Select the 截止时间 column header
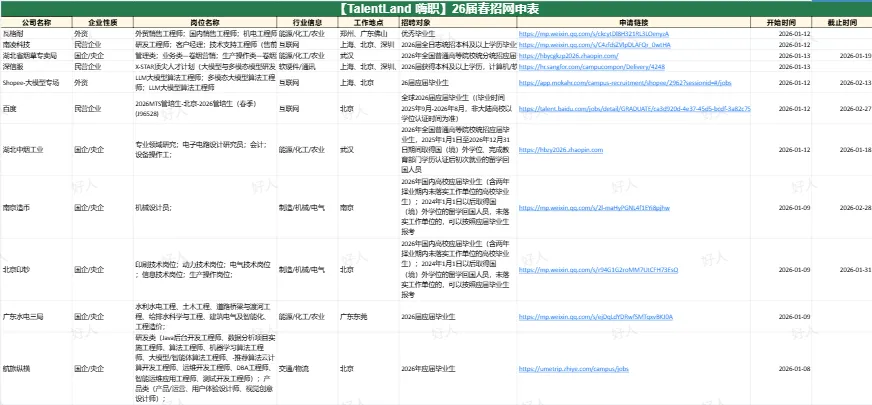 [x=841, y=22]
